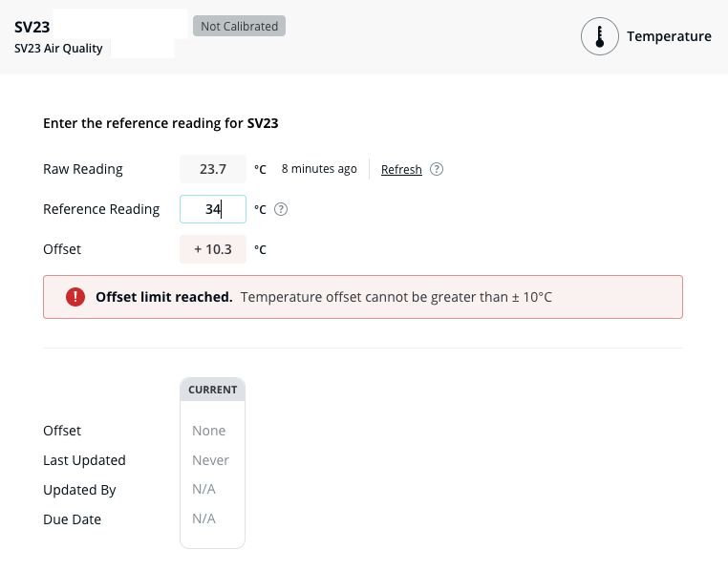Click the Refresh link for raw reading
This screenshot has width=728, height=571.
[401, 169]
